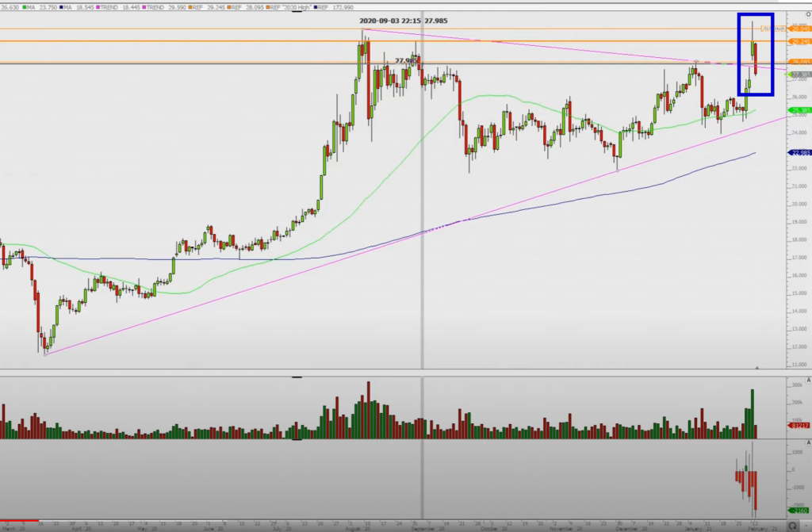Screen dimensions: 812x532
Task: Click the grey vertical cursor line
Action: [x=422, y=238]
